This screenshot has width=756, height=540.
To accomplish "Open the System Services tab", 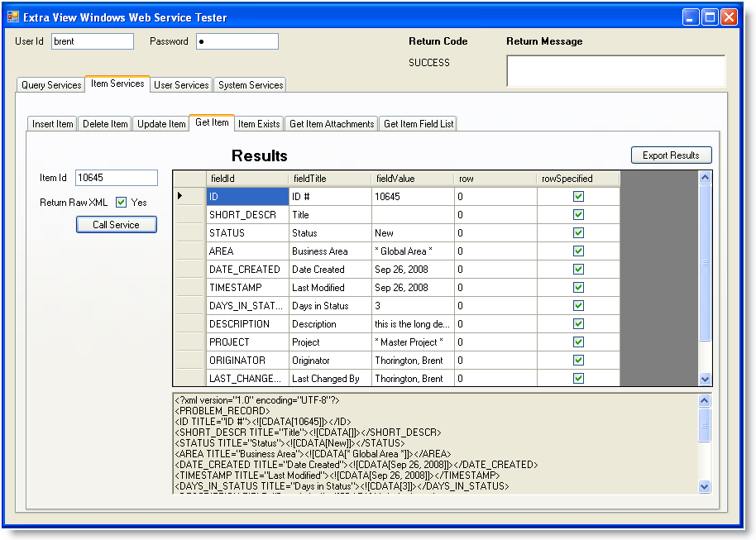I will point(251,85).
